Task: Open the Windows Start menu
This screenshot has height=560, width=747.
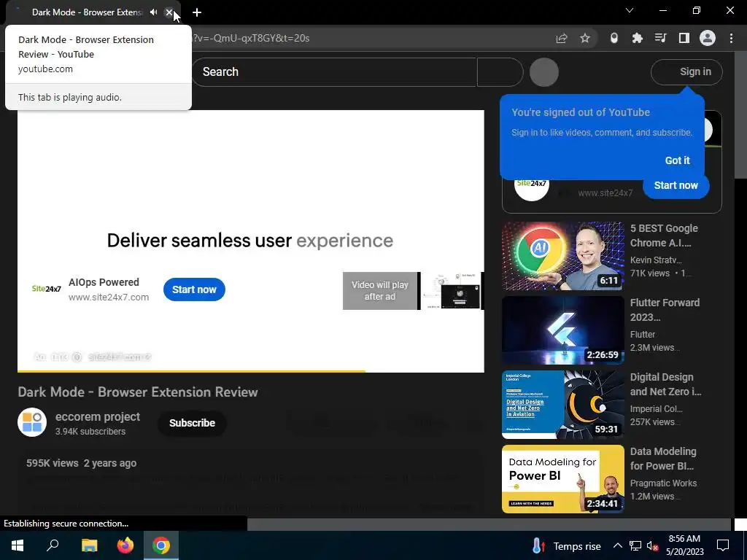Action: (18, 545)
